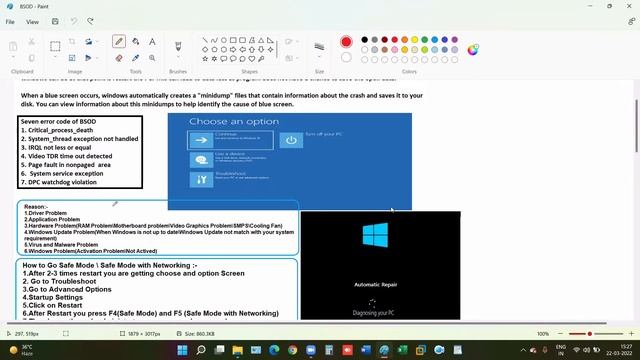
Task: Choose the straight line shape
Action: tap(205, 40)
